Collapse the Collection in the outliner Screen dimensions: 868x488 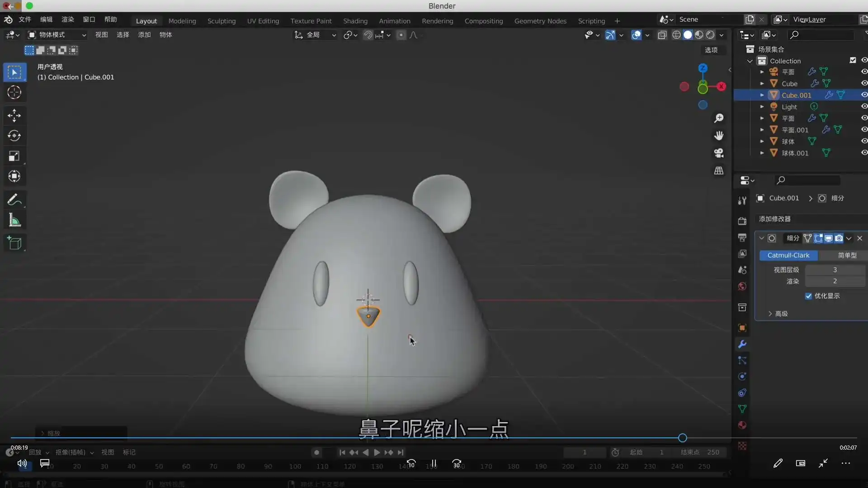pyautogui.click(x=750, y=60)
